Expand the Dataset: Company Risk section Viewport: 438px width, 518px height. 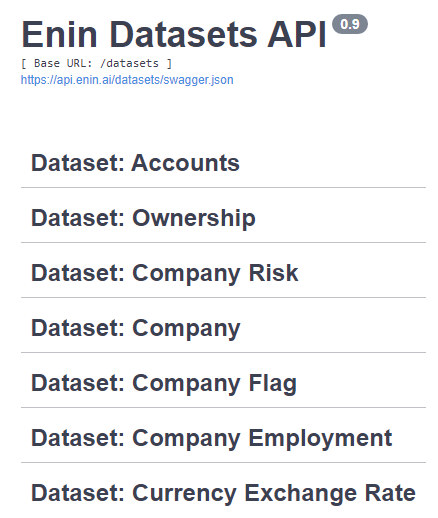point(223,273)
